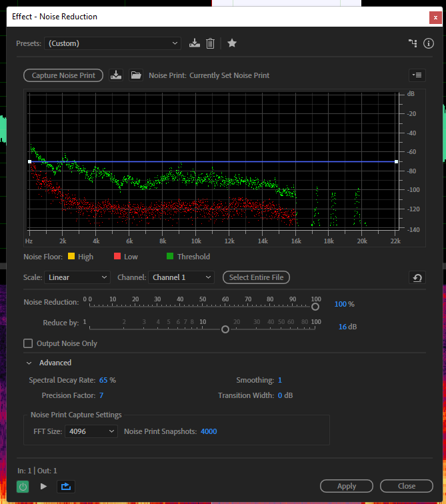The height and width of the screenshot is (504, 446).
Task: Save the current settings as a preset
Action: coord(195,43)
